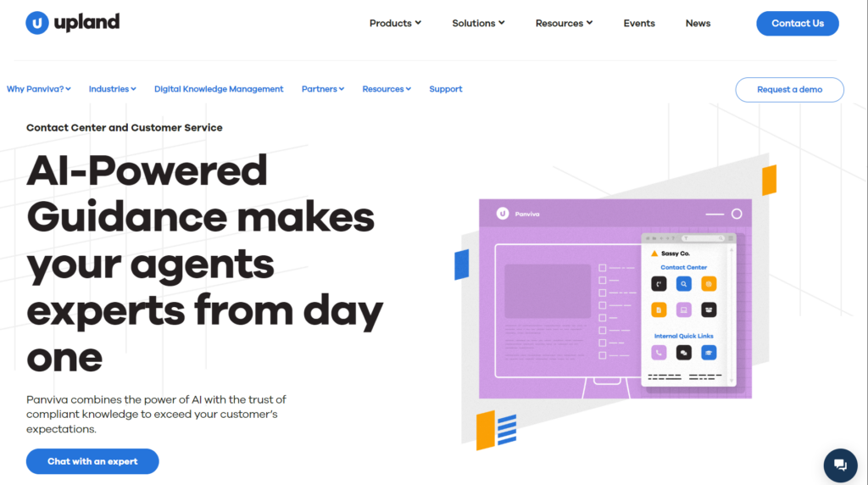The image size is (868, 485).
Task: Click the Upland logo in the header
Action: click(73, 23)
